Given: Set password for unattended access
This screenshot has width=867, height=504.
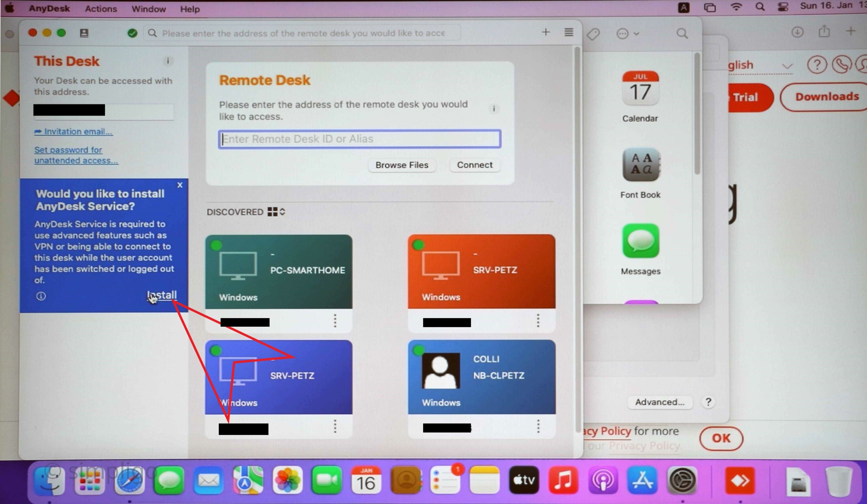Looking at the screenshot, I should pyautogui.click(x=76, y=155).
